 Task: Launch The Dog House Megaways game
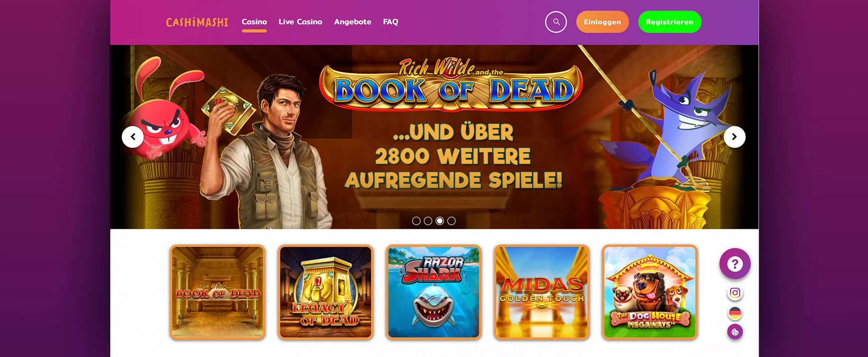pyautogui.click(x=649, y=292)
